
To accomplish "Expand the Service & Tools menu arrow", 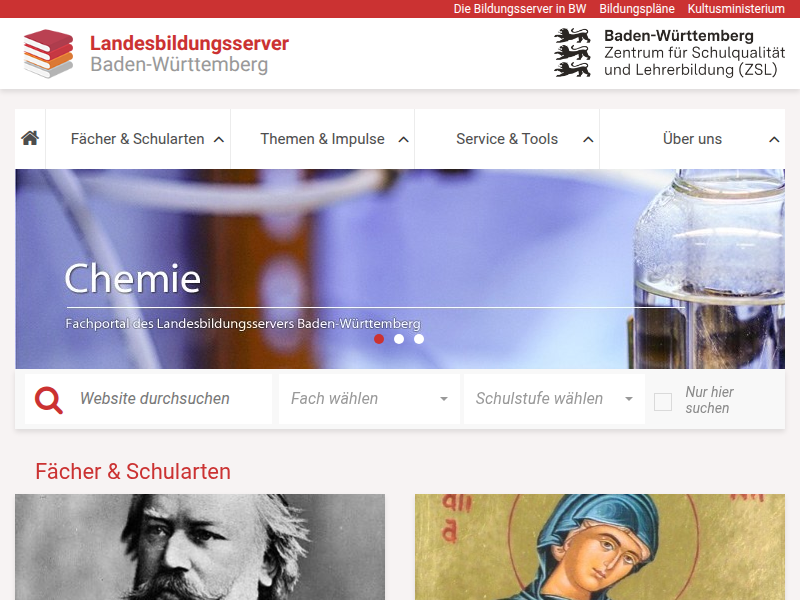I will point(588,139).
